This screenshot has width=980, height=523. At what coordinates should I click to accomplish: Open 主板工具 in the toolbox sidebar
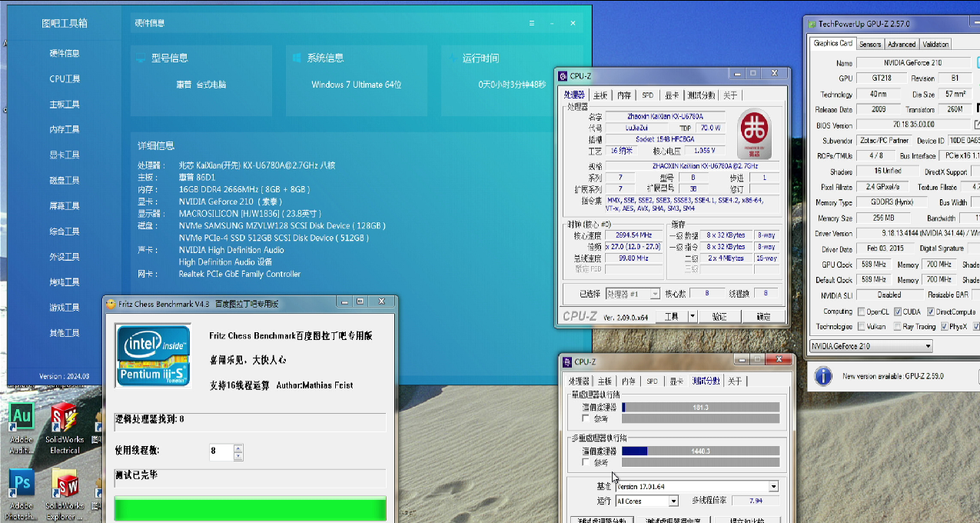click(x=65, y=104)
